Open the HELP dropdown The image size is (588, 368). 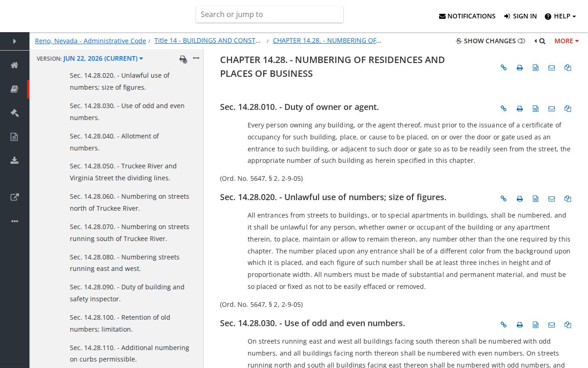[560, 16]
